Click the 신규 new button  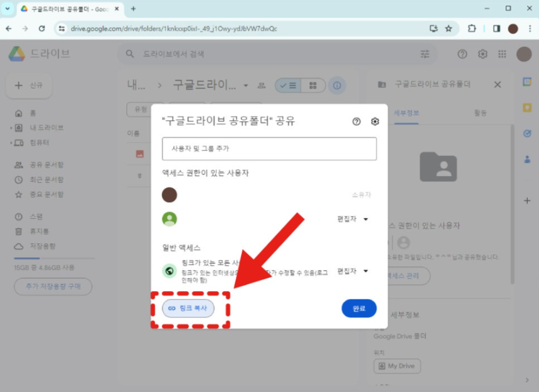(29, 85)
